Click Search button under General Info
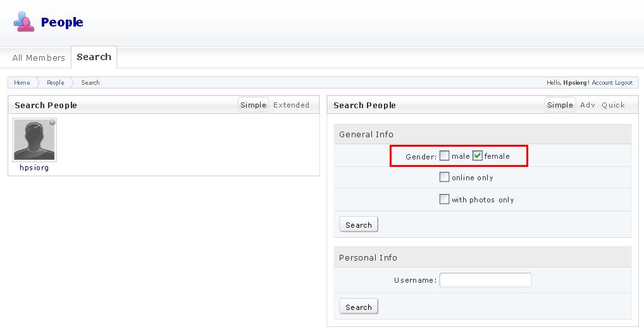This screenshot has height=332, width=644. pyautogui.click(x=359, y=224)
